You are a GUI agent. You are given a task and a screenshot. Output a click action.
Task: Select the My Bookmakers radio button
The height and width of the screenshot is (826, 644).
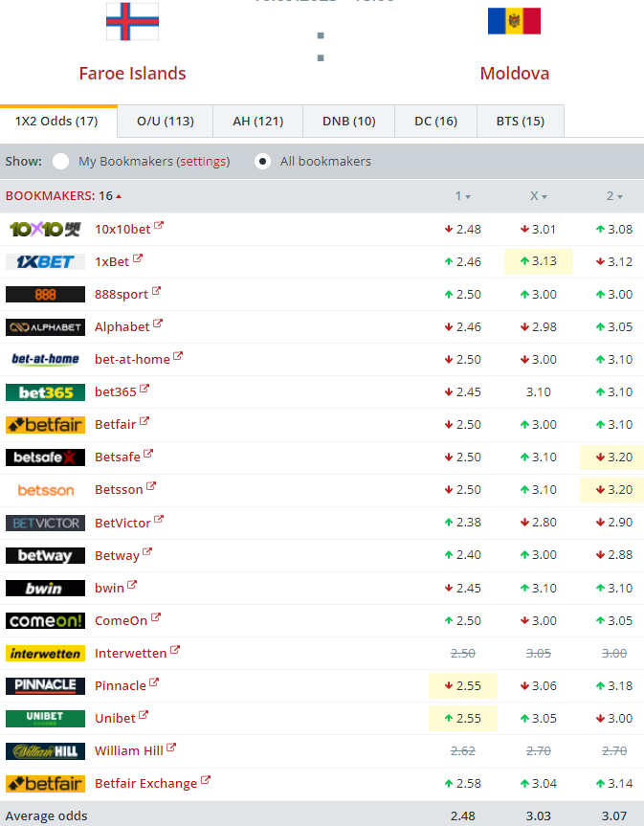61,162
